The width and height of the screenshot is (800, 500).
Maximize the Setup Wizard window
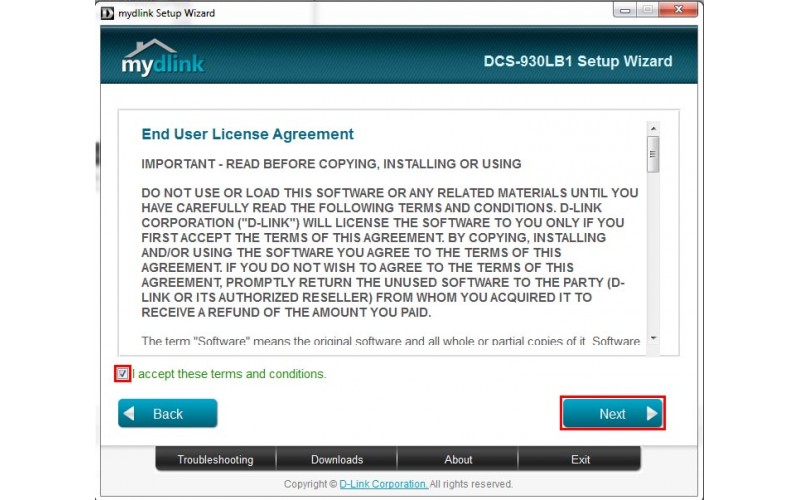[x=647, y=12]
